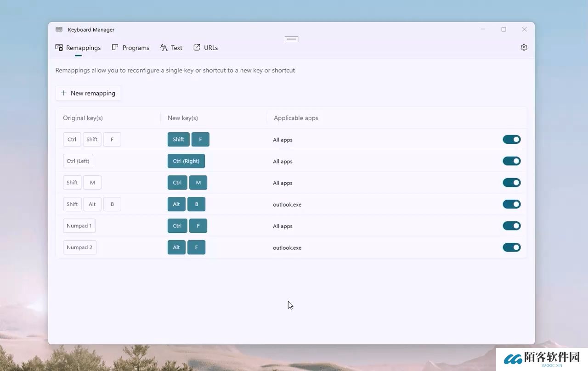
Task: Click the plus icon on New remapping
Action: tap(64, 93)
